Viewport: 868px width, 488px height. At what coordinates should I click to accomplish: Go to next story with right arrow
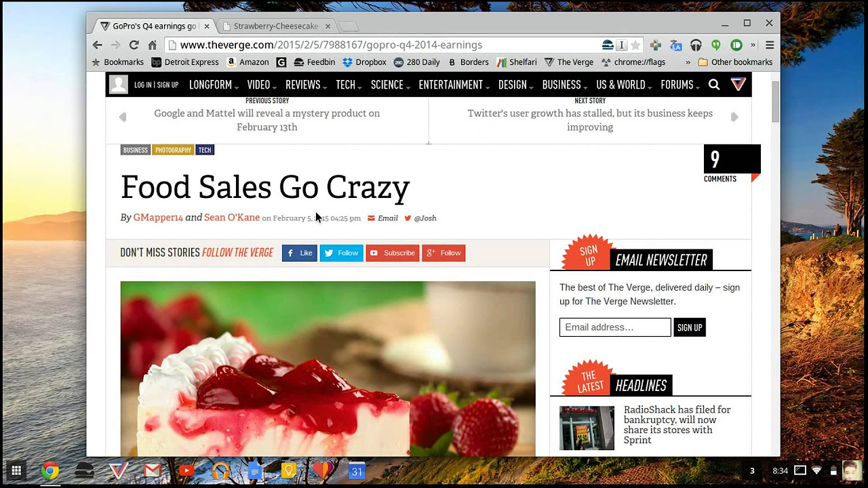point(734,117)
